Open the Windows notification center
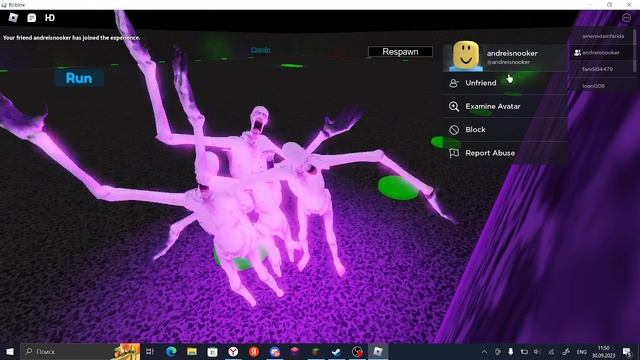The width and height of the screenshot is (640, 360). (x=627, y=351)
